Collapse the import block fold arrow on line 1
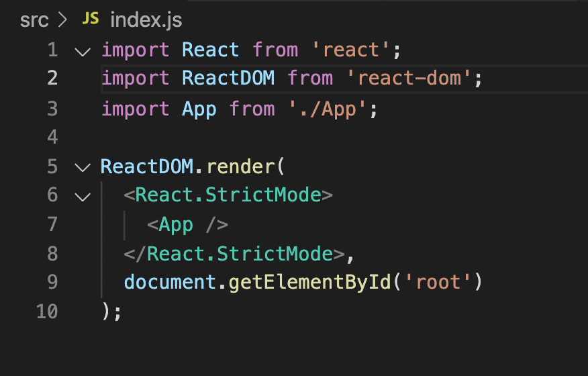Viewport: 588px width, 376px height. pos(83,52)
